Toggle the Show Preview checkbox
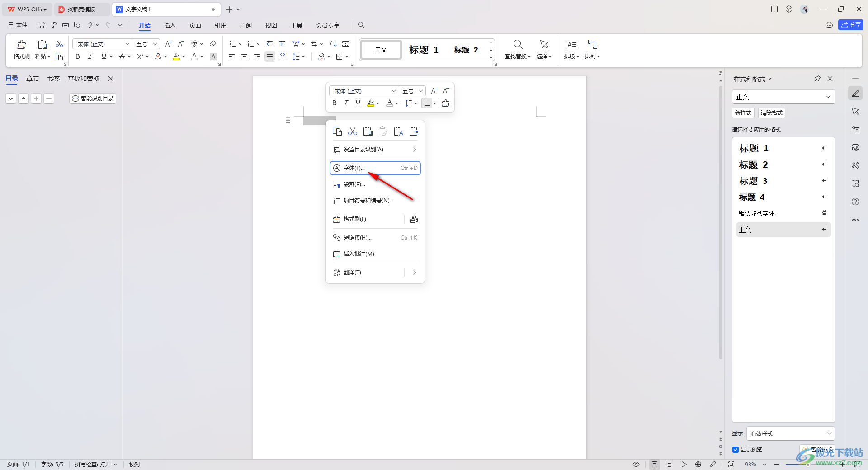 click(x=736, y=450)
